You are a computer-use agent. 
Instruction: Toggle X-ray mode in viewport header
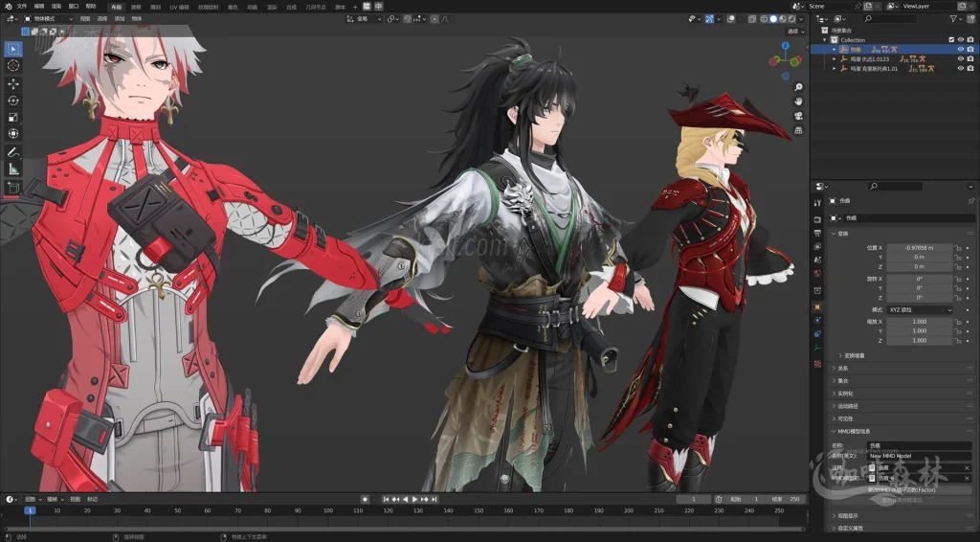tap(752, 19)
